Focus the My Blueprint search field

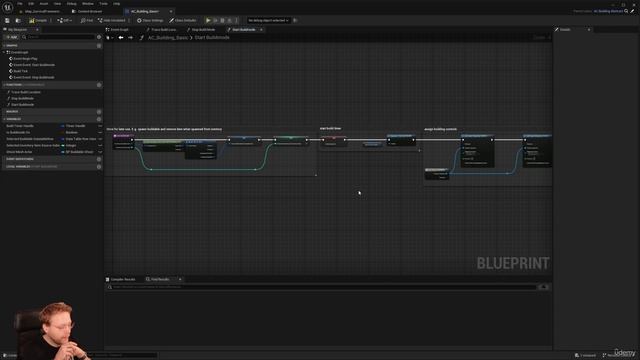click(x=58, y=37)
